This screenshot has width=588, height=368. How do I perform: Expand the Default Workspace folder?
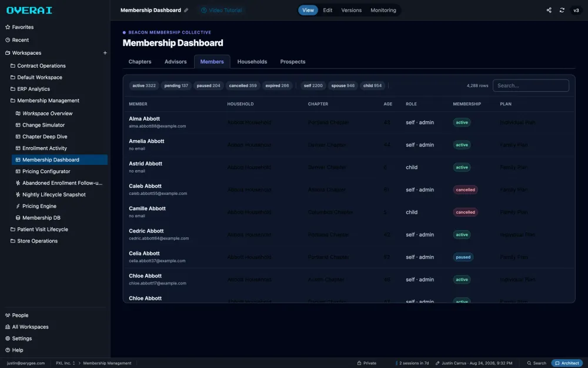[36, 77]
